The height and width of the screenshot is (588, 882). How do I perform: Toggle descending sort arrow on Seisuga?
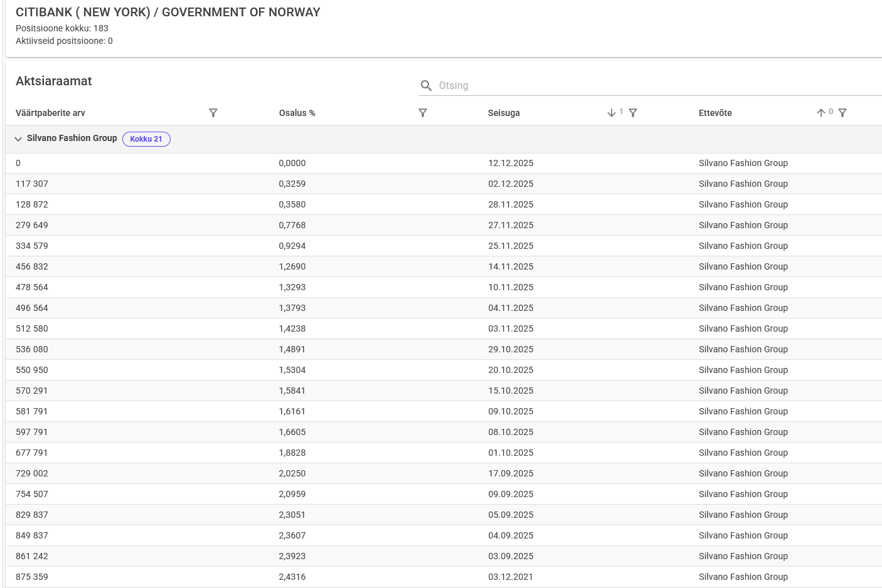612,113
